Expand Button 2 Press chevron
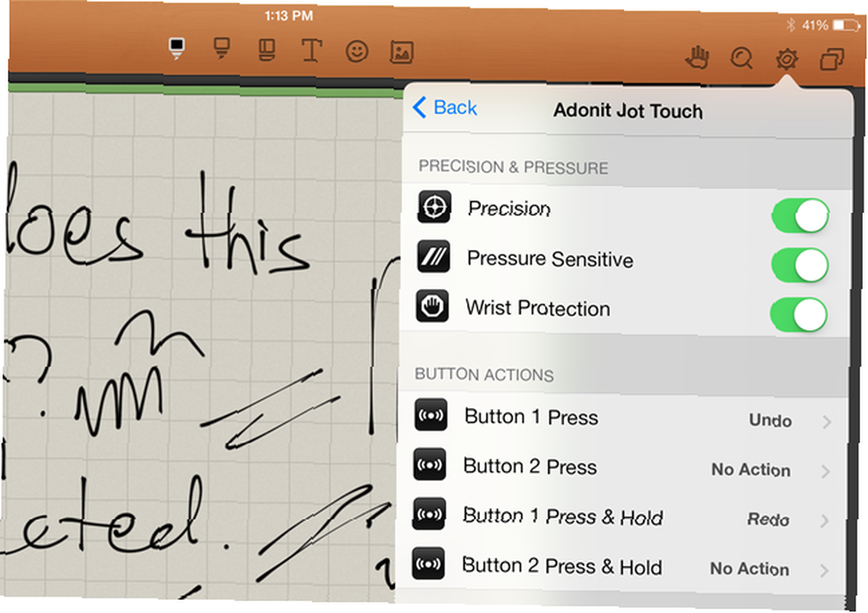 point(826,471)
